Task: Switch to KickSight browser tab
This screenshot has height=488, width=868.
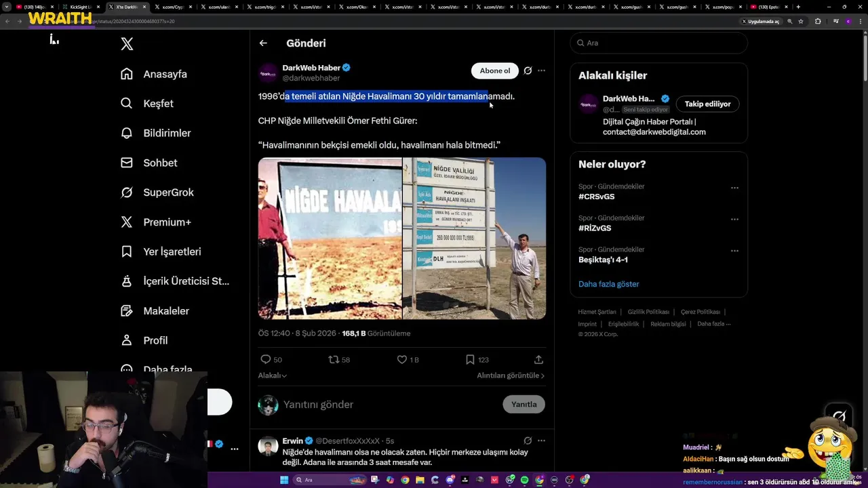Action: pos(81,7)
